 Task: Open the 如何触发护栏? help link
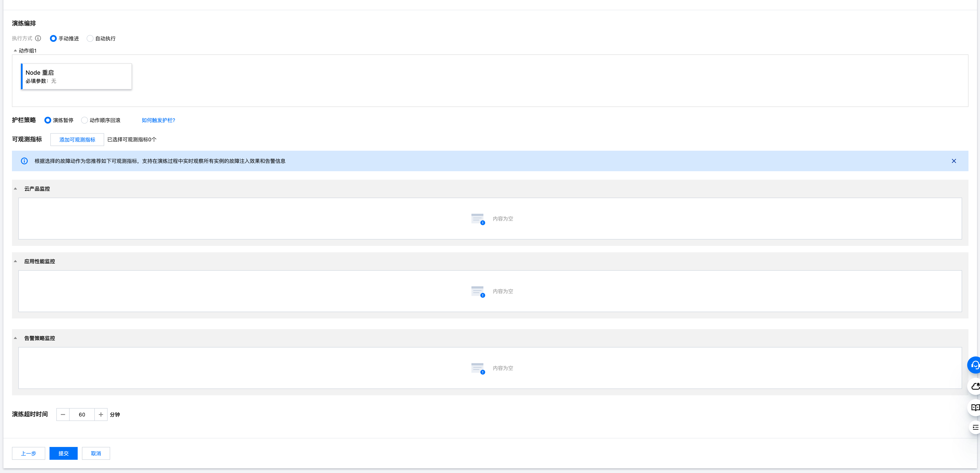[x=158, y=120]
